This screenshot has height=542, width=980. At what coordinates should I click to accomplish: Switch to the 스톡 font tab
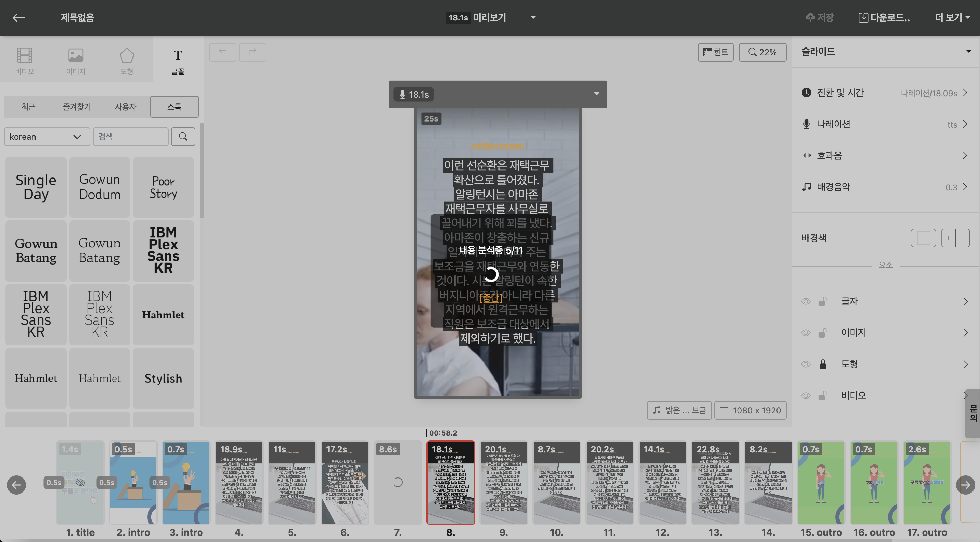point(174,107)
